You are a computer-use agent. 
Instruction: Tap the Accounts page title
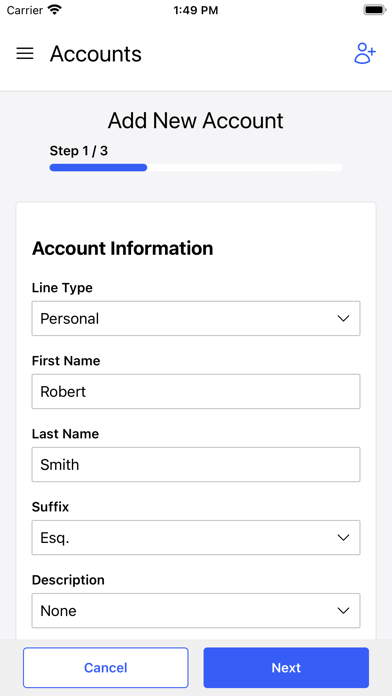[96, 54]
